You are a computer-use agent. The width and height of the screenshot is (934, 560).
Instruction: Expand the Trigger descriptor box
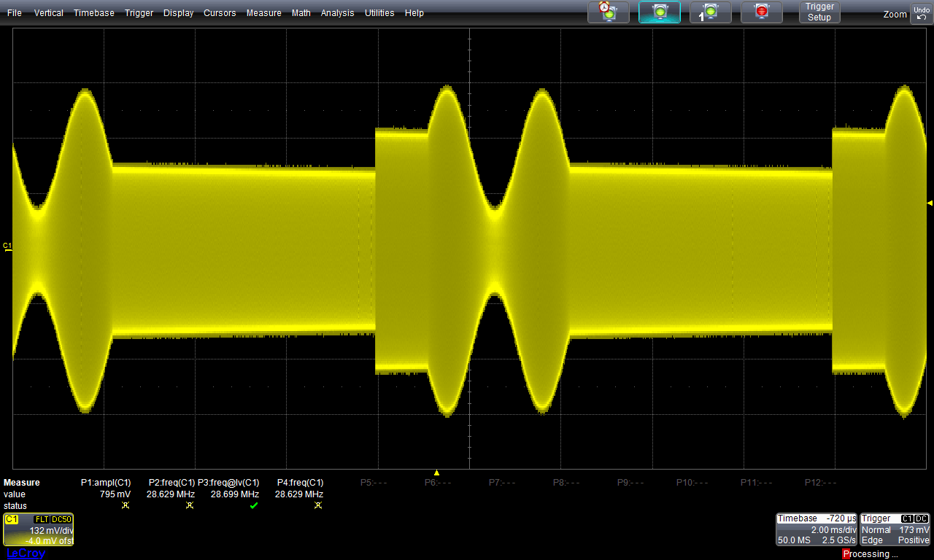pyautogui.click(x=895, y=529)
